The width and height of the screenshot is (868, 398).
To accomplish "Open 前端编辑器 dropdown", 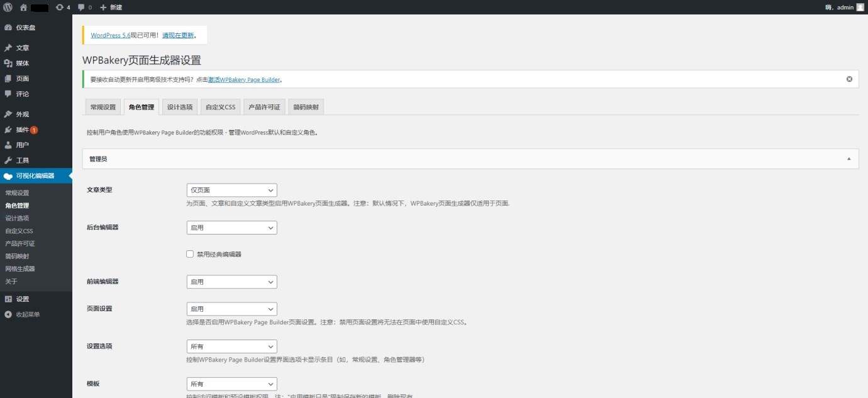I will pyautogui.click(x=231, y=282).
